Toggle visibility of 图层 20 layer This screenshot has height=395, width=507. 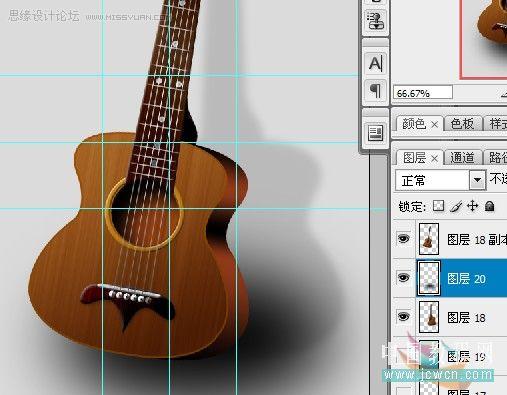[403, 277]
